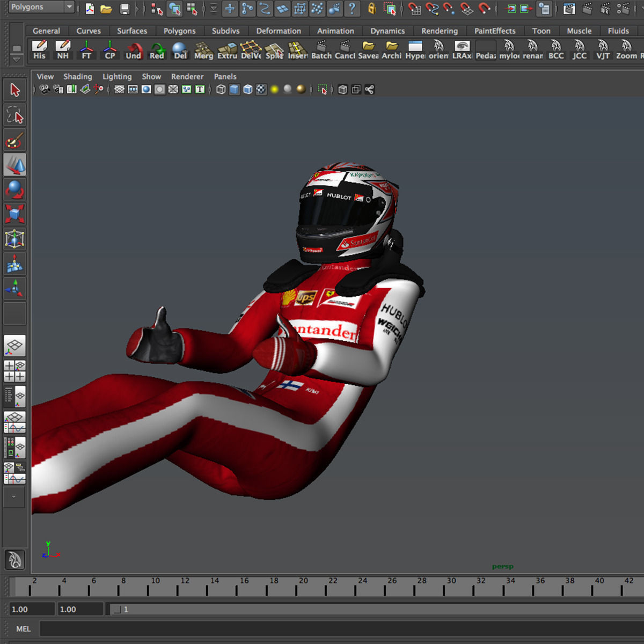Switch to the Dynamics shelf tab
This screenshot has width=644, height=644.
[387, 31]
